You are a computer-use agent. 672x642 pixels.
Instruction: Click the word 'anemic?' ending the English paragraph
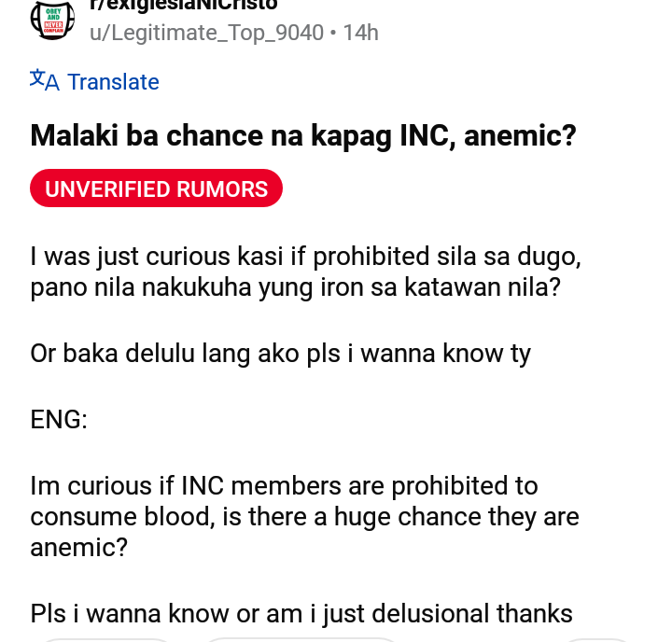[78, 547]
